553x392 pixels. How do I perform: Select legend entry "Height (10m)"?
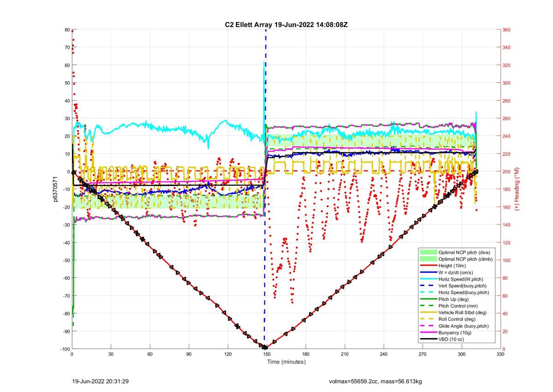pyautogui.click(x=453, y=266)
